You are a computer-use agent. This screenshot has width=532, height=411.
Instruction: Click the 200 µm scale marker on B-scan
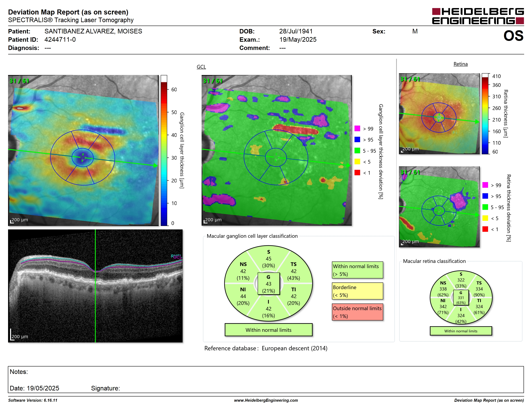[x=19, y=335]
